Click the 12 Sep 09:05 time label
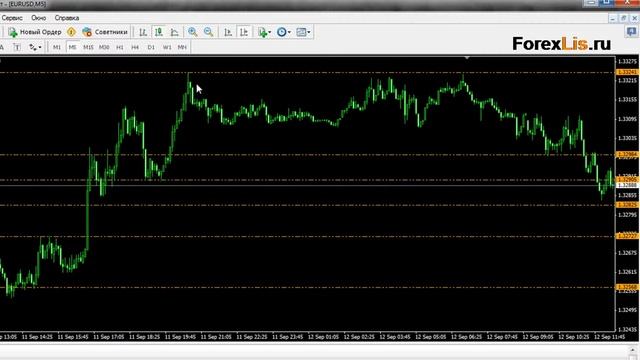Image resolution: width=640 pixels, height=360 pixels. [538, 337]
